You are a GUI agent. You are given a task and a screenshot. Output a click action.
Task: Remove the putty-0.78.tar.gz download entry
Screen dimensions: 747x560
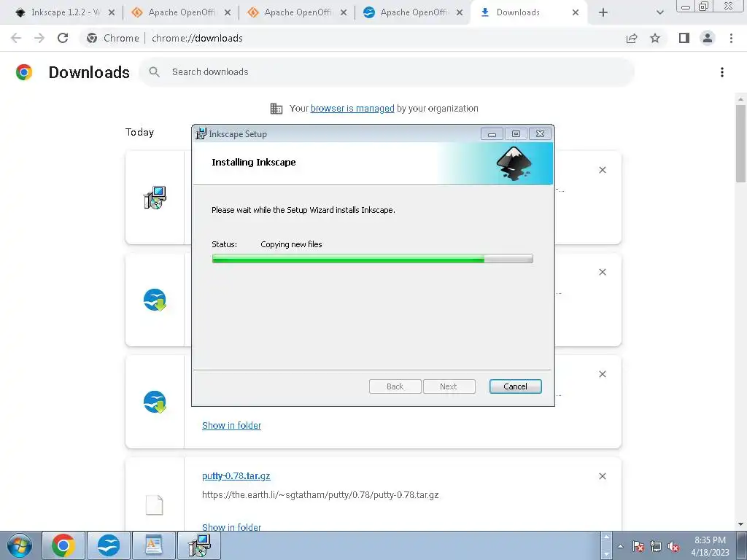602,476
